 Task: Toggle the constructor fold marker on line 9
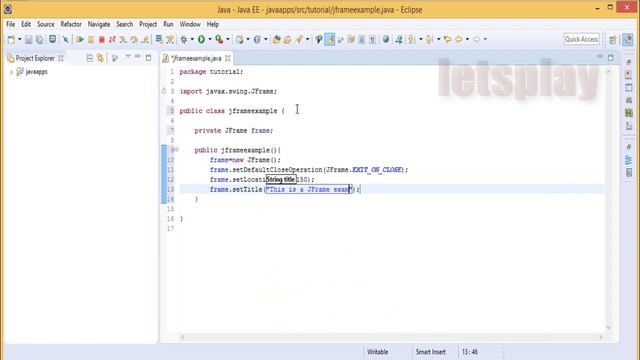coord(176,150)
